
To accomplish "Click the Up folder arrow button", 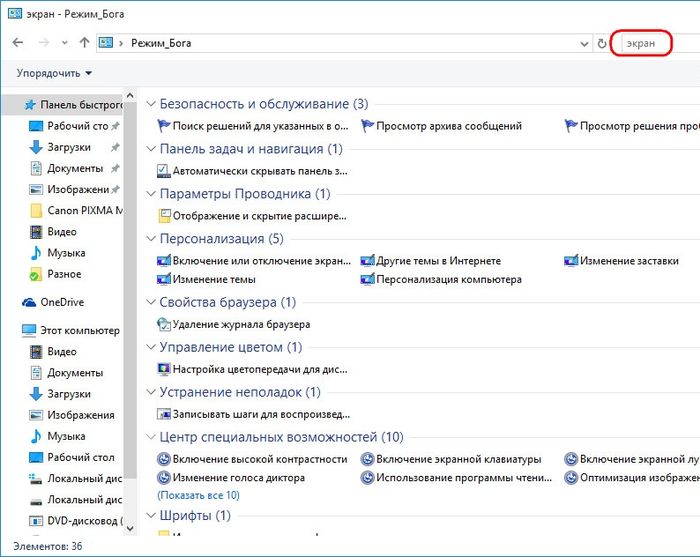I will (x=84, y=44).
